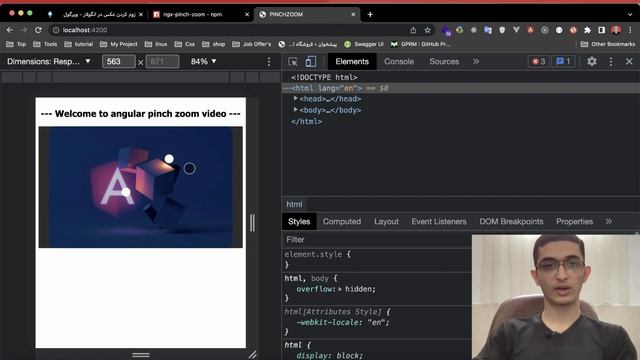Open DevTools customize menu
The height and width of the screenshot is (360, 640).
click(611, 62)
